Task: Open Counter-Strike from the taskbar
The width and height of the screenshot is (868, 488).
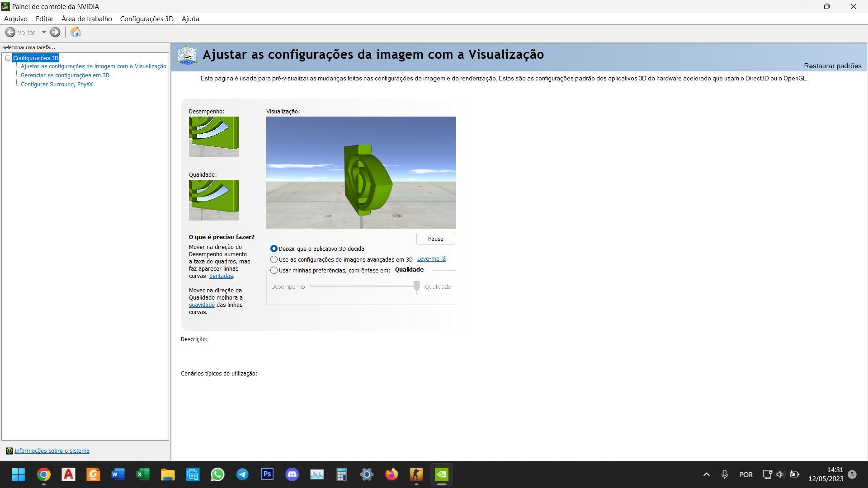Action: 416,474
